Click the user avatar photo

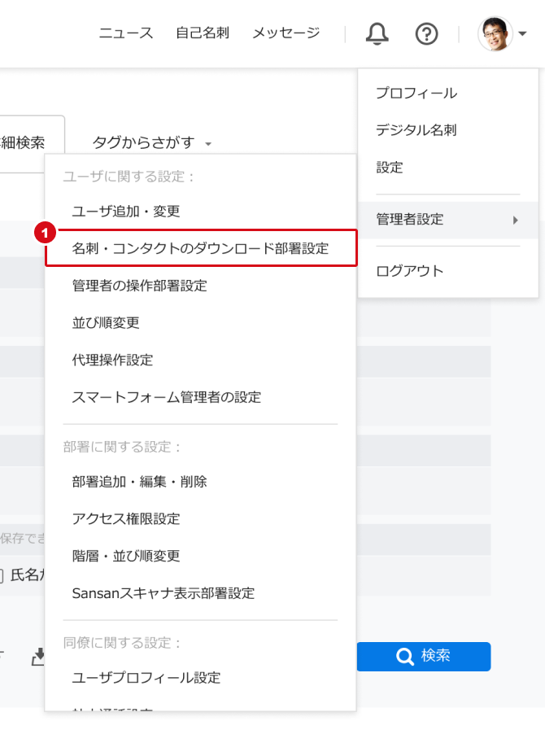495,33
